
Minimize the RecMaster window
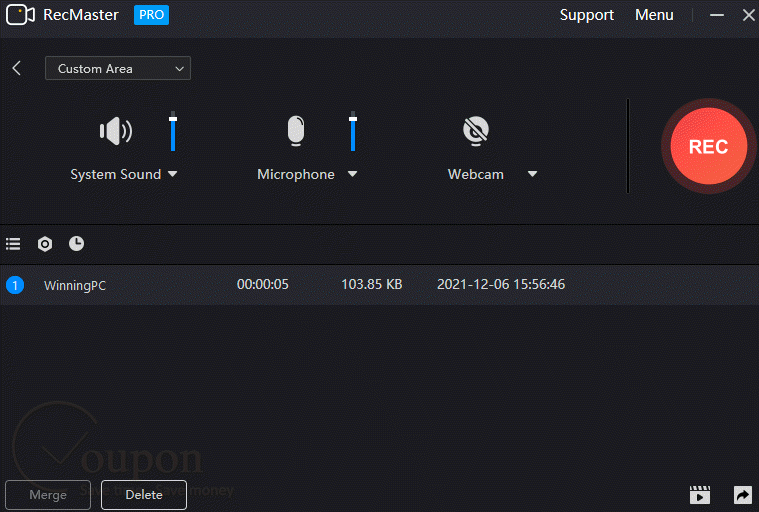click(x=717, y=15)
